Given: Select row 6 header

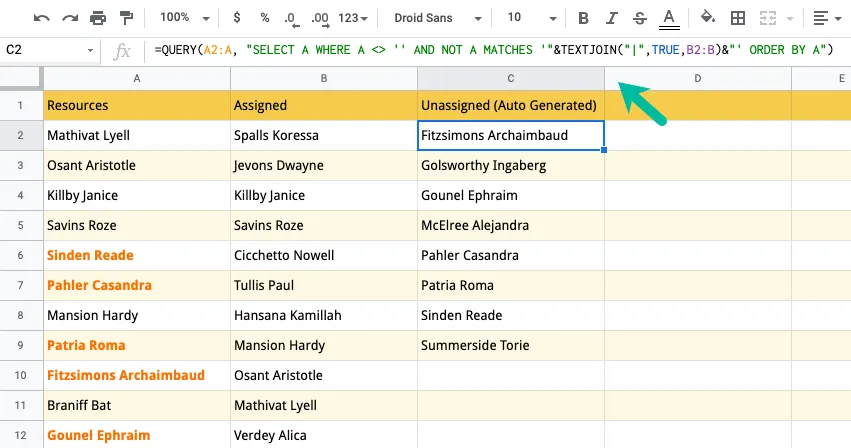Looking at the screenshot, I should [21, 255].
